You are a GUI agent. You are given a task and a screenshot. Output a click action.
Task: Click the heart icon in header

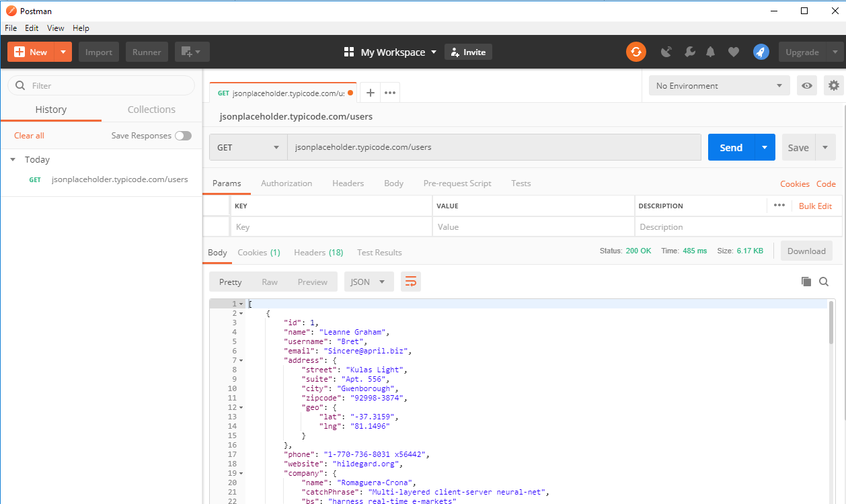pyautogui.click(x=734, y=52)
